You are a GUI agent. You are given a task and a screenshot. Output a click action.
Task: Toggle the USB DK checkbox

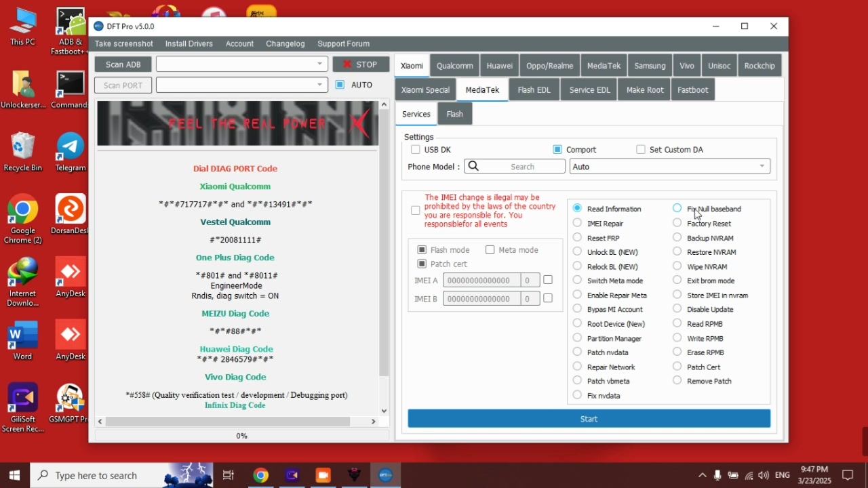pyautogui.click(x=416, y=149)
